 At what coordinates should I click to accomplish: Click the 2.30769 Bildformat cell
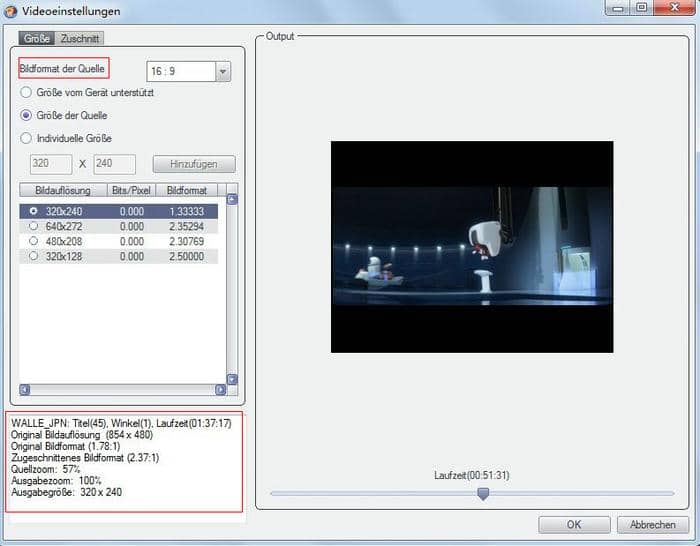[187, 242]
